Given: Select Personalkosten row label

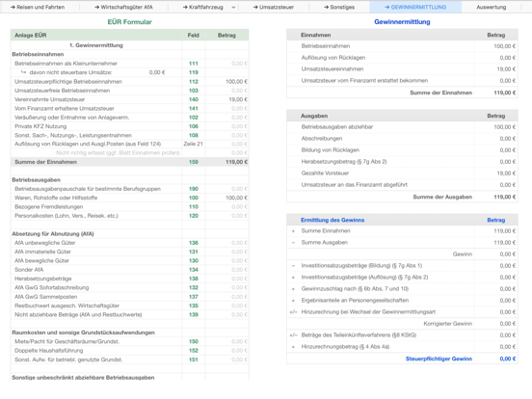Looking at the screenshot, I should [x=66, y=216].
